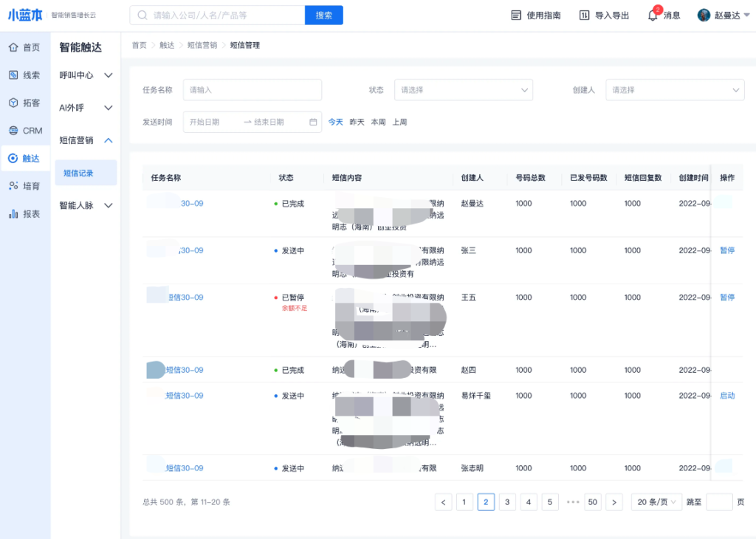
Task: Open the 线索 leads sidebar icon
Action: click(13, 75)
